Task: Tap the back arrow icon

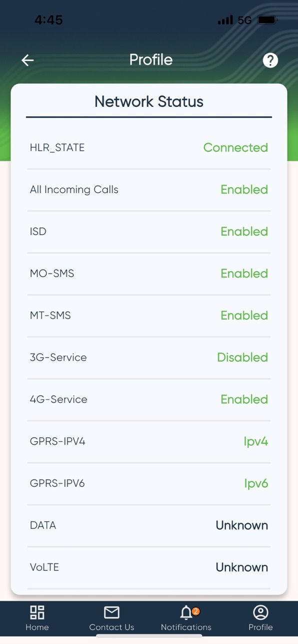Action: pyautogui.click(x=27, y=60)
